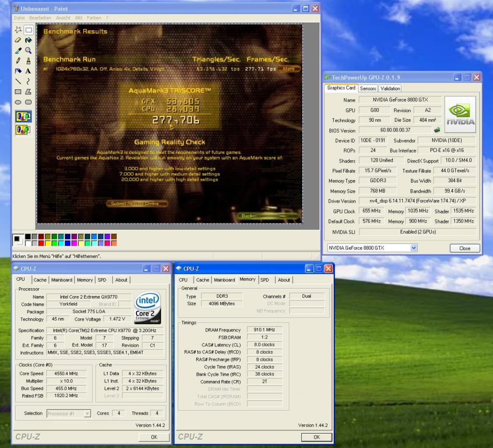
Task: Open the Bild menu in Paint
Action: tap(79, 18)
